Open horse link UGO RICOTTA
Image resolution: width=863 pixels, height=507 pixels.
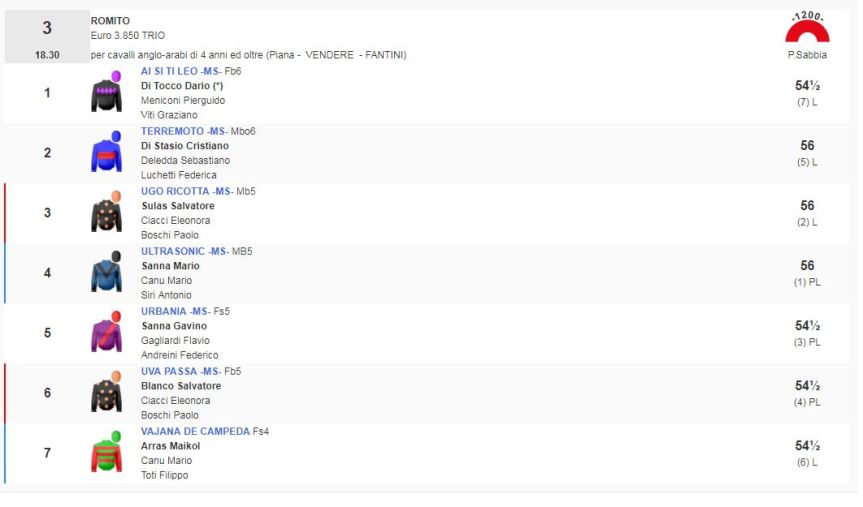(x=174, y=191)
